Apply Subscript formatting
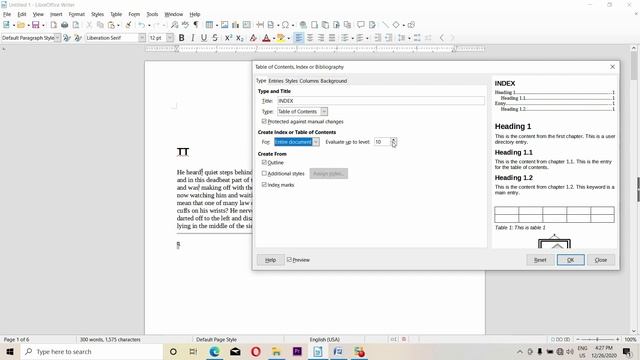Screen dimensions: 640x360 tap(240, 38)
